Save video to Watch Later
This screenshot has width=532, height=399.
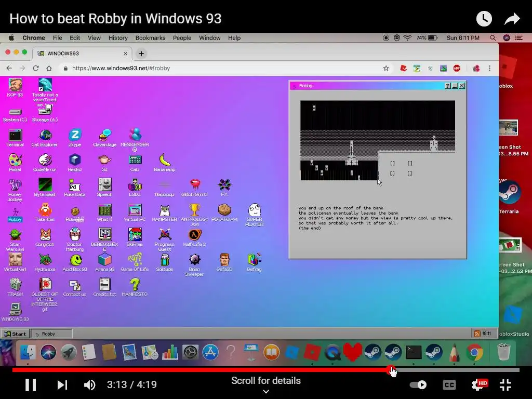tap(484, 19)
